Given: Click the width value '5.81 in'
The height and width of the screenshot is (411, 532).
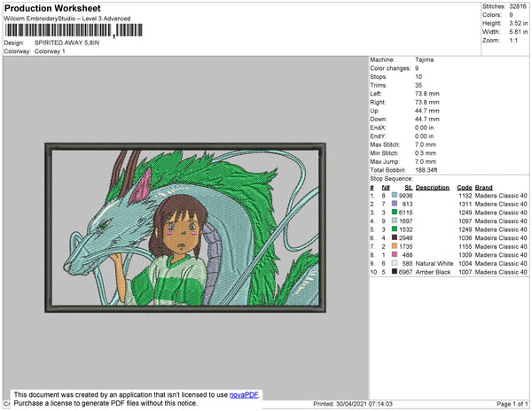Looking at the screenshot, I should coord(518,32).
